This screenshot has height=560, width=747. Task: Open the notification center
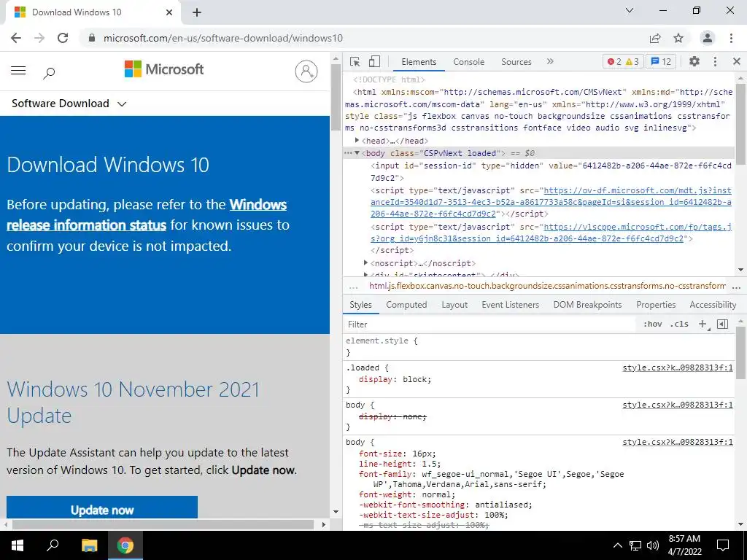723,545
